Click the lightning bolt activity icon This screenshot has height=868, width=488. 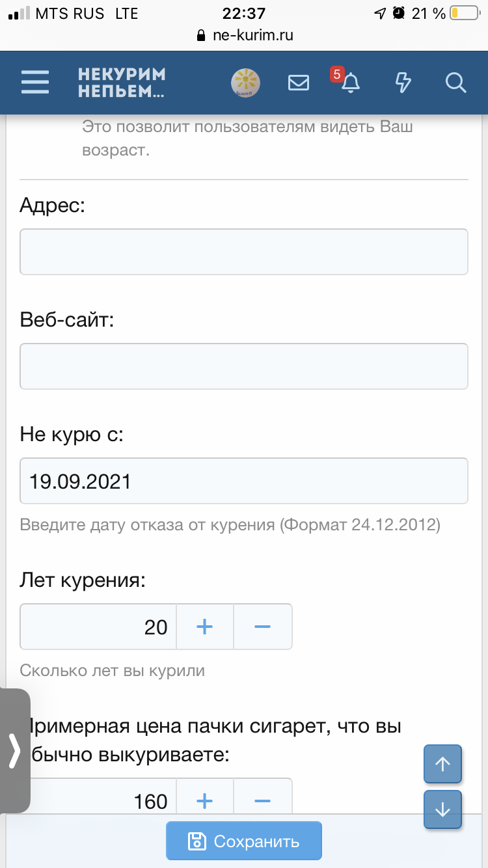403,83
